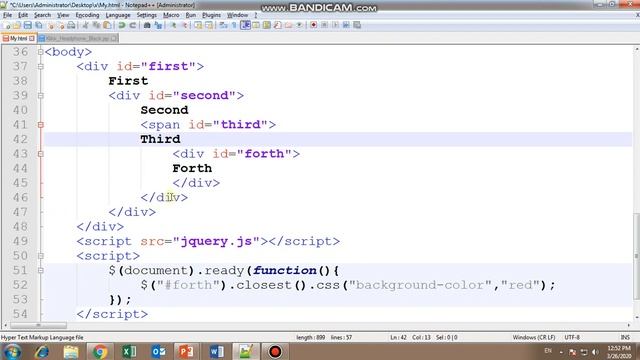
Task: Click the Folder as Workspace icon
Action: (289, 25)
